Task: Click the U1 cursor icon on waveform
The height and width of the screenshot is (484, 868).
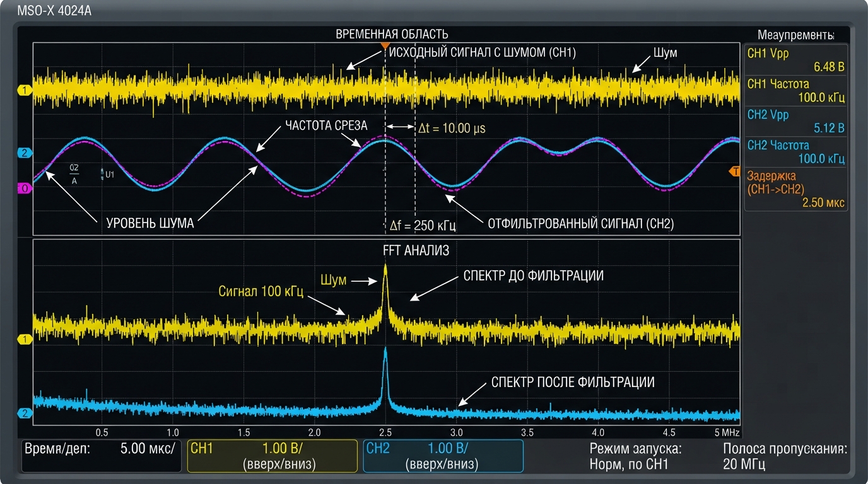Action: click(107, 175)
